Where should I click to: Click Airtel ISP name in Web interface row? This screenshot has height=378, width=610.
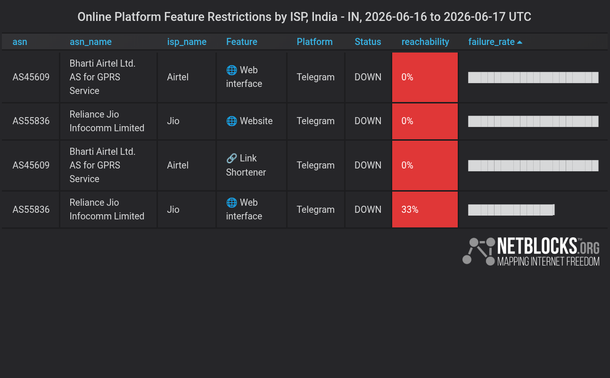(x=178, y=77)
